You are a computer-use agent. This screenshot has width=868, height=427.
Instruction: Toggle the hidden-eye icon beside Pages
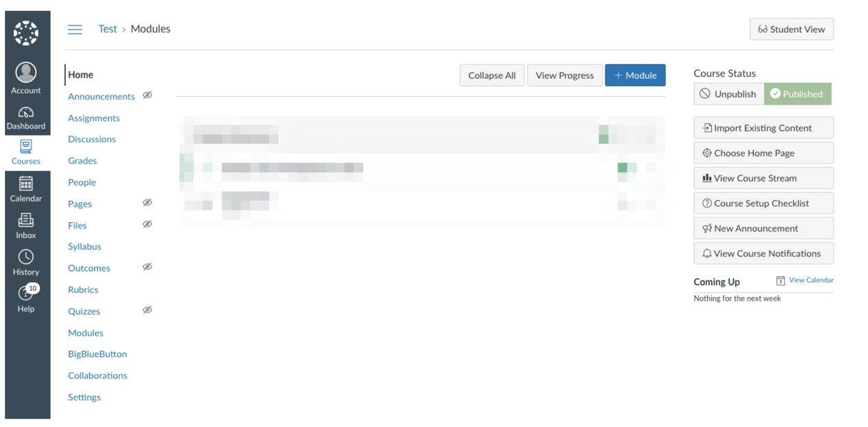[147, 203]
